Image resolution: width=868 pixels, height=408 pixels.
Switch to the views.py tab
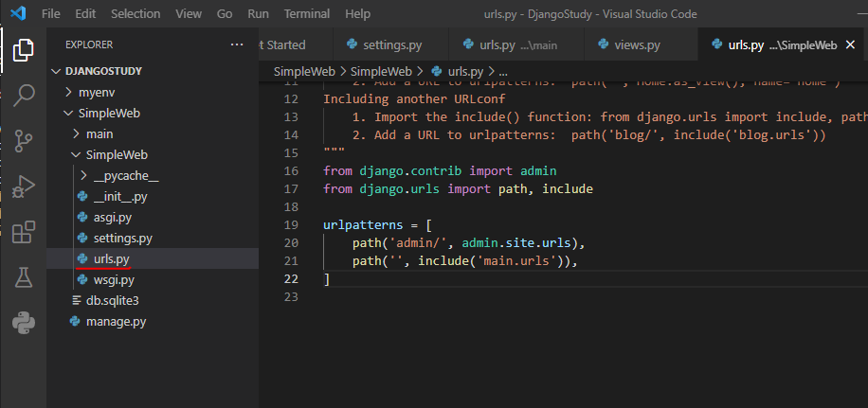pos(641,44)
